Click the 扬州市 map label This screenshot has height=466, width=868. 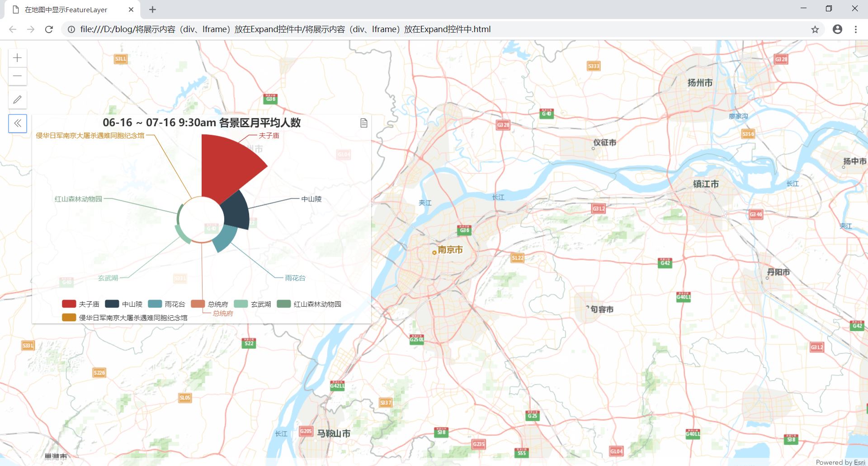point(700,82)
